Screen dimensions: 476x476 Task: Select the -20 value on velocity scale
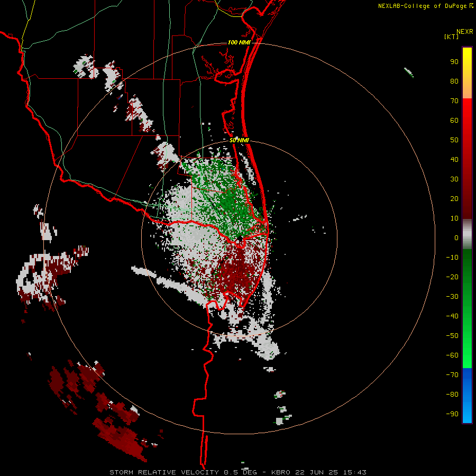click(x=452, y=277)
